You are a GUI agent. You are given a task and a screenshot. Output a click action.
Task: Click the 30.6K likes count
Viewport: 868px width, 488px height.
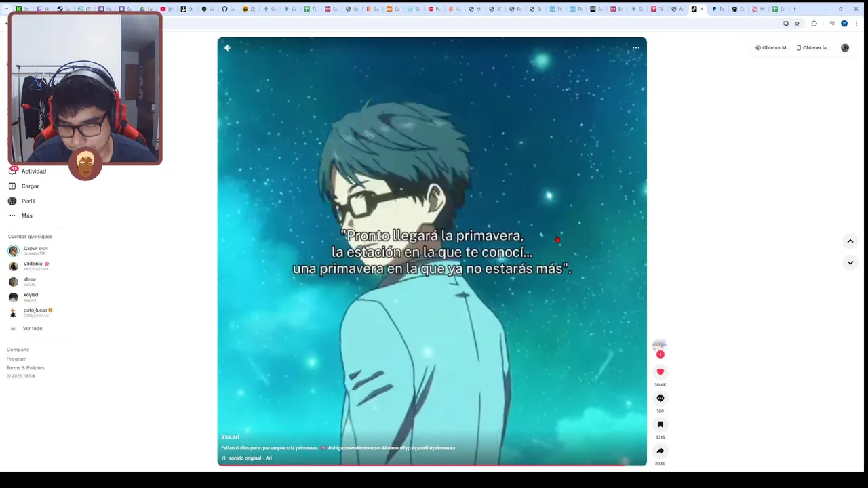click(660, 384)
